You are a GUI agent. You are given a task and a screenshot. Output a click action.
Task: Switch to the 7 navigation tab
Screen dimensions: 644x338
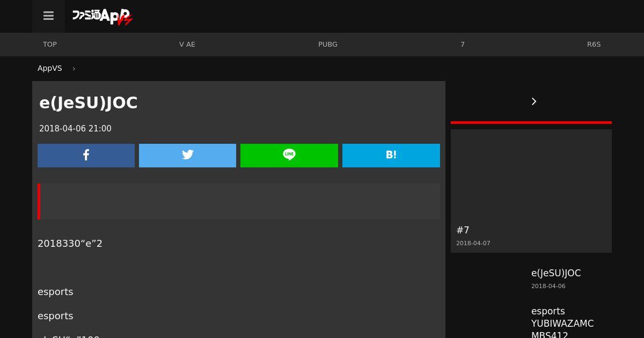[463, 45]
